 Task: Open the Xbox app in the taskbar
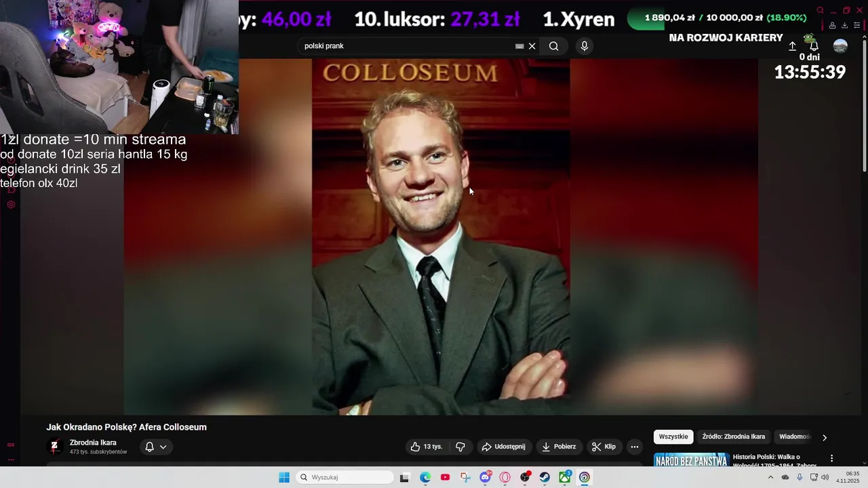[x=564, y=477]
